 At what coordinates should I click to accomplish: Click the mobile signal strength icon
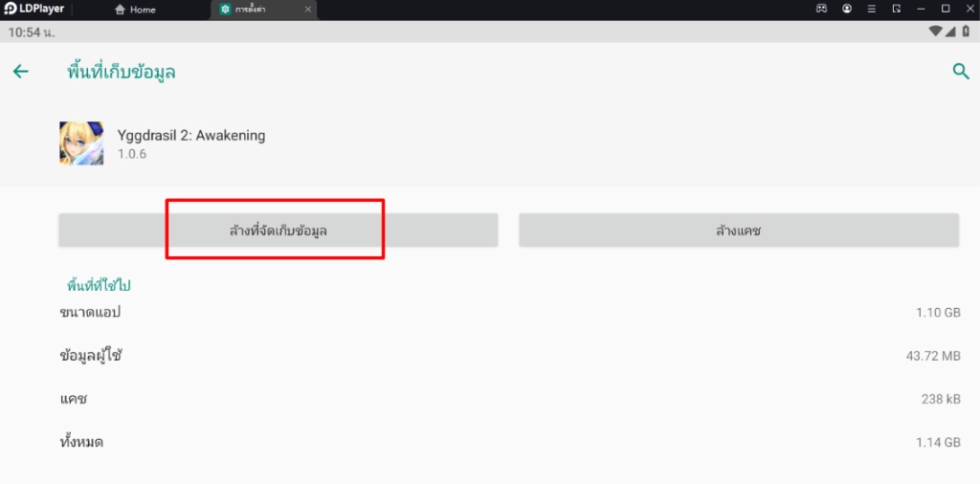point(950,32)
